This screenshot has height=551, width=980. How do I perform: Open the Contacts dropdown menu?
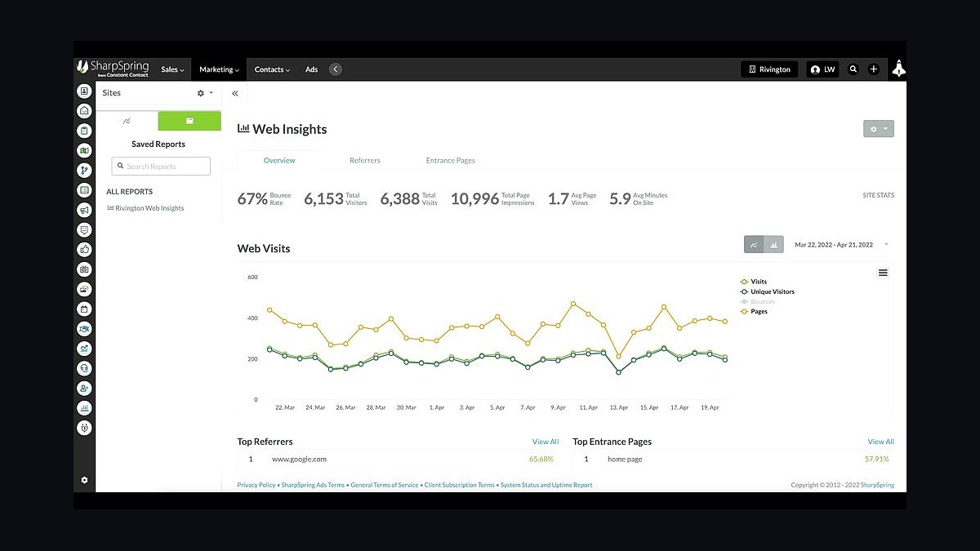(x=272, y=69)
